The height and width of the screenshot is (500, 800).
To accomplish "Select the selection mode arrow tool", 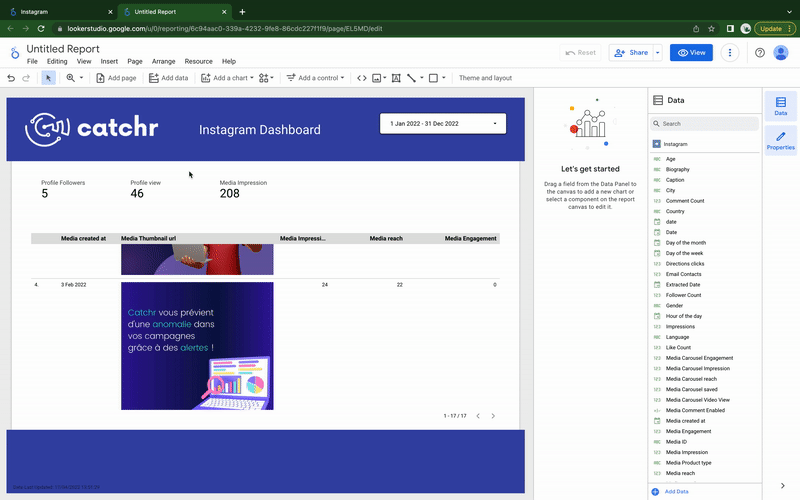I will coord(49,78).
